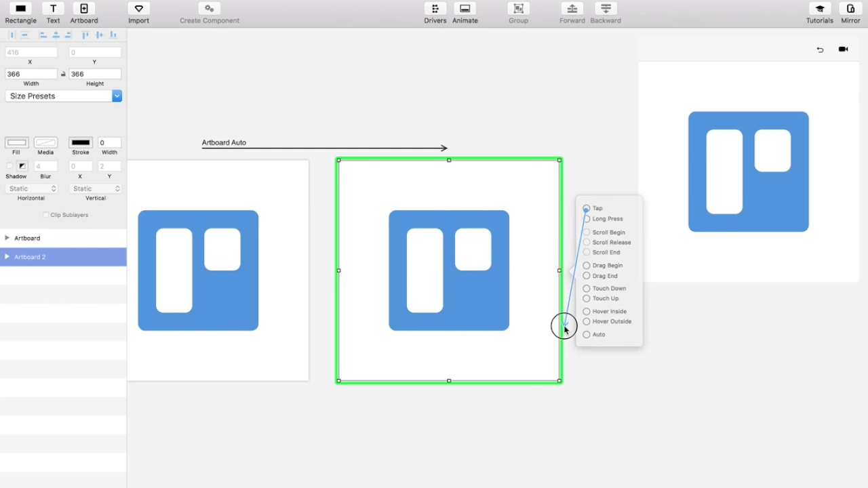868x488 pixels.
Task: Open the Size Presets dropdown
Action: (64, 96)
